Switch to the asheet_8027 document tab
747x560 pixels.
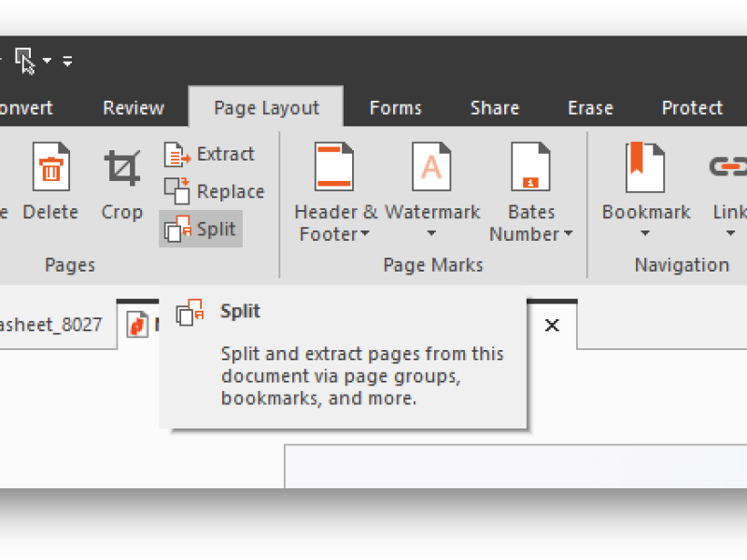51,326
